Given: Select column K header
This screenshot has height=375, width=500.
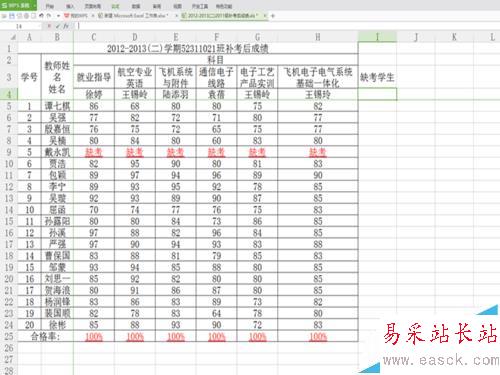Looking at the screenshot, I should pos(454,37).
